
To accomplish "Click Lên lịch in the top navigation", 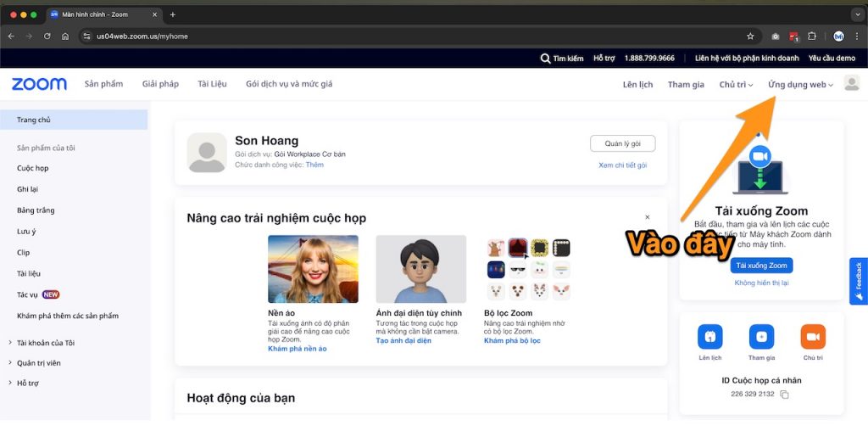I will point(637,84).
